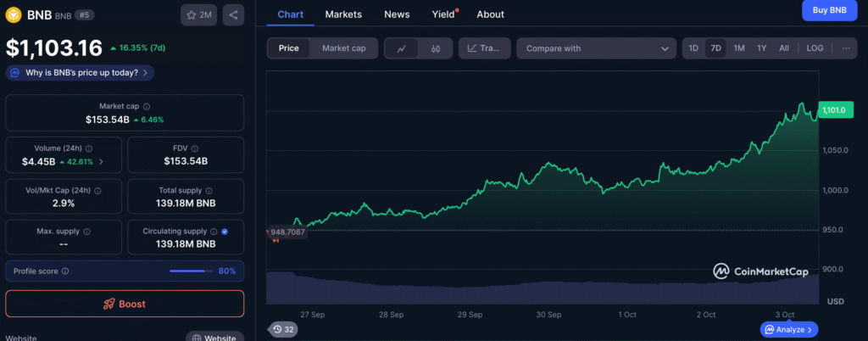This screenshot has width=868, height=341.
Task: Open the About tab
Action: [x=491, y=14]
